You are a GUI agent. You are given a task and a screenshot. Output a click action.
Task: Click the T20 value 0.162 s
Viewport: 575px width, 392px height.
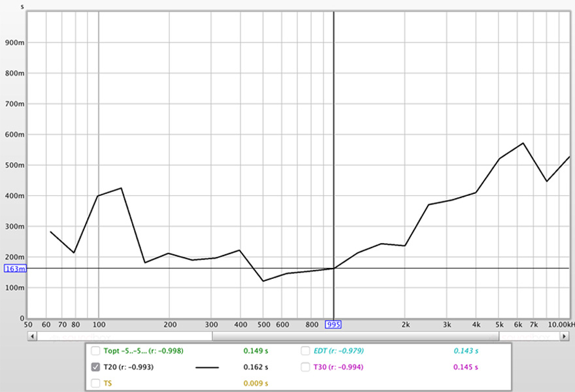click(x=255, y=367)
